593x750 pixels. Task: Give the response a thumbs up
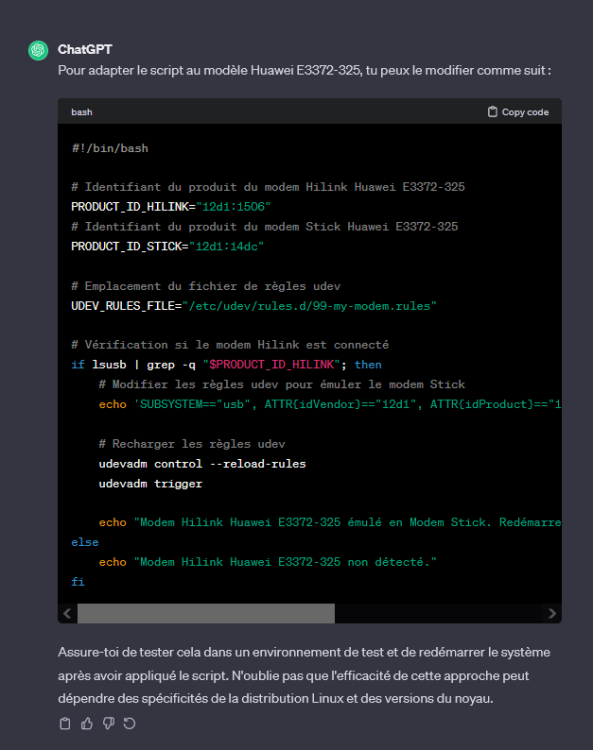(87, 723)
